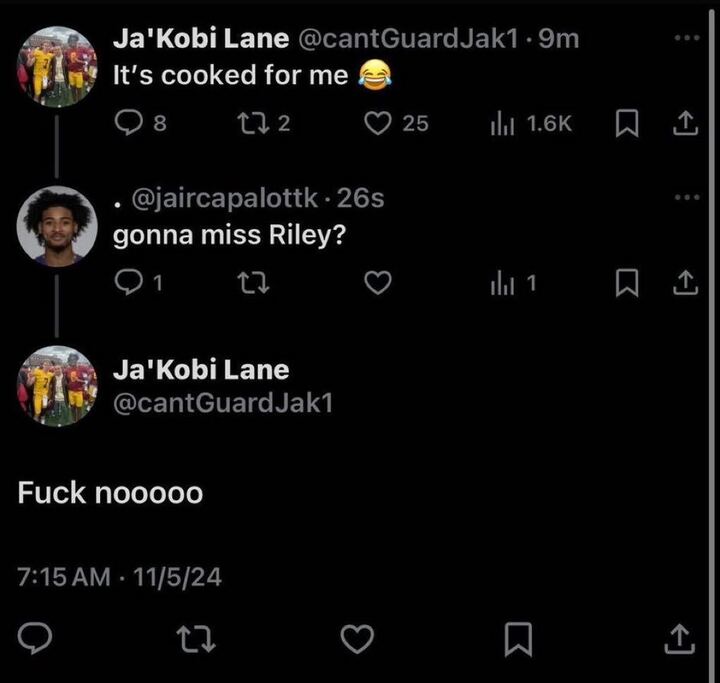
Task: Open the @cantGuardJak1 handle in the top tweet
Action: (412, 39)
